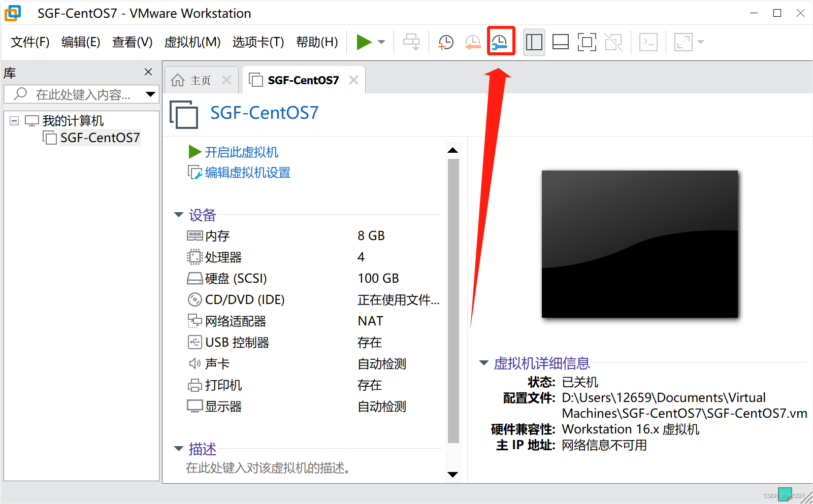Click the scroll up arrow of device list
The width and height of the screenshot is (813, 504).
click(x=453, y=150)
